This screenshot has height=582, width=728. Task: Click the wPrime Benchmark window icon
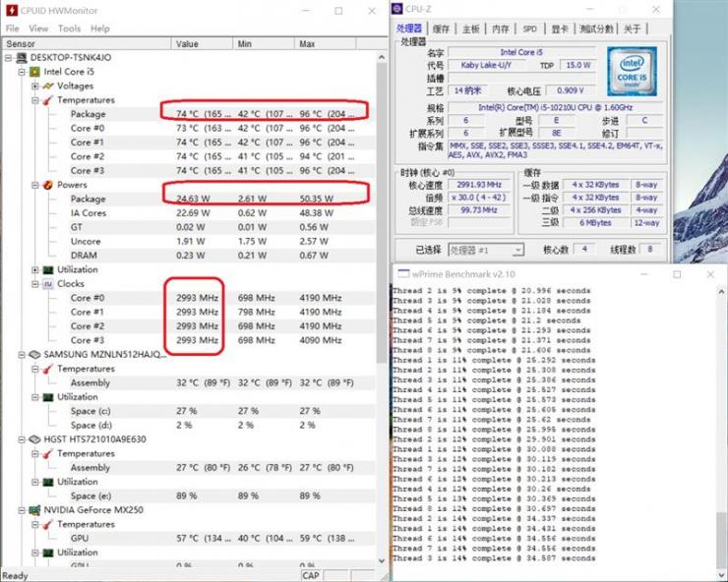point(403,274)
